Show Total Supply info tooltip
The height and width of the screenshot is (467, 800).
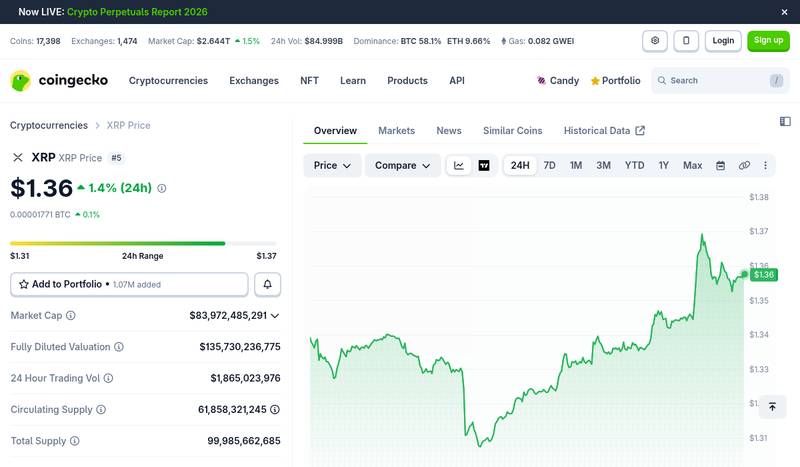(x=74, y=441)
